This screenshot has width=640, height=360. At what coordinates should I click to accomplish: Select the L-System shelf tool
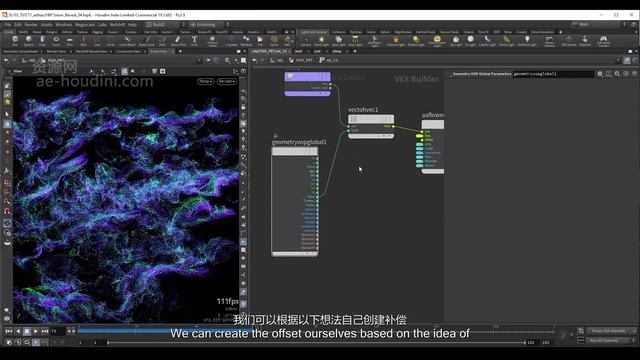point(231,41)
